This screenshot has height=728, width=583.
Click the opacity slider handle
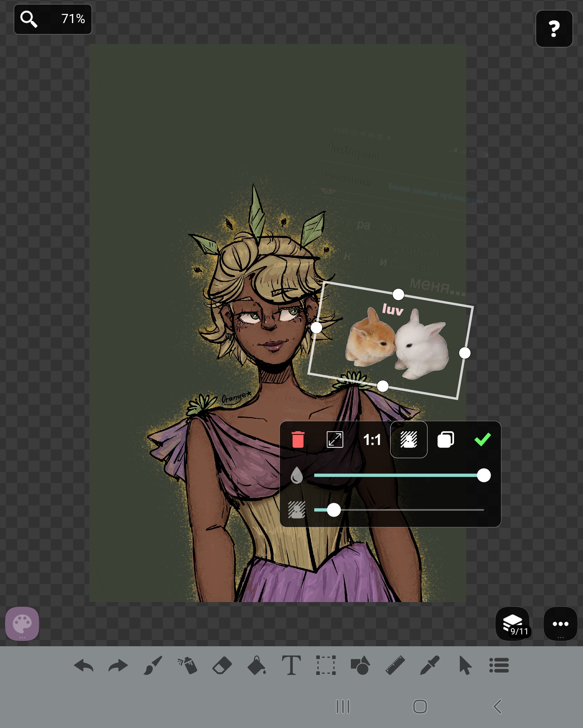(x=484, y=475)
